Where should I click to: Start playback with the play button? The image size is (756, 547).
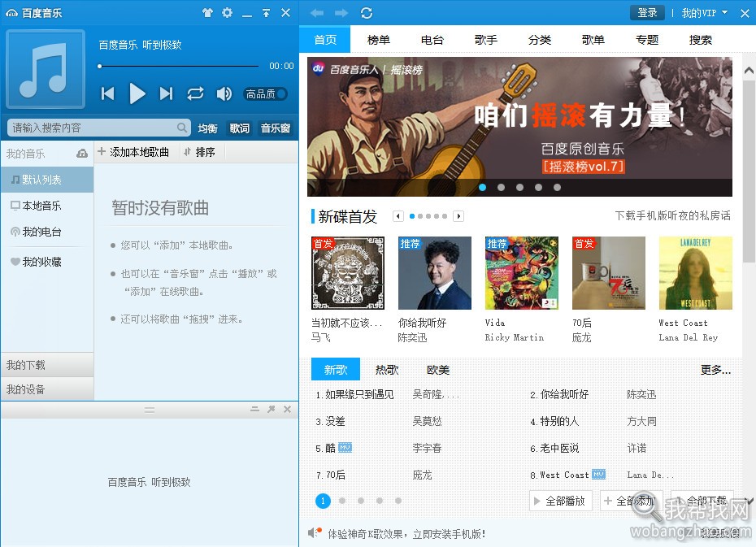(137, 93)
